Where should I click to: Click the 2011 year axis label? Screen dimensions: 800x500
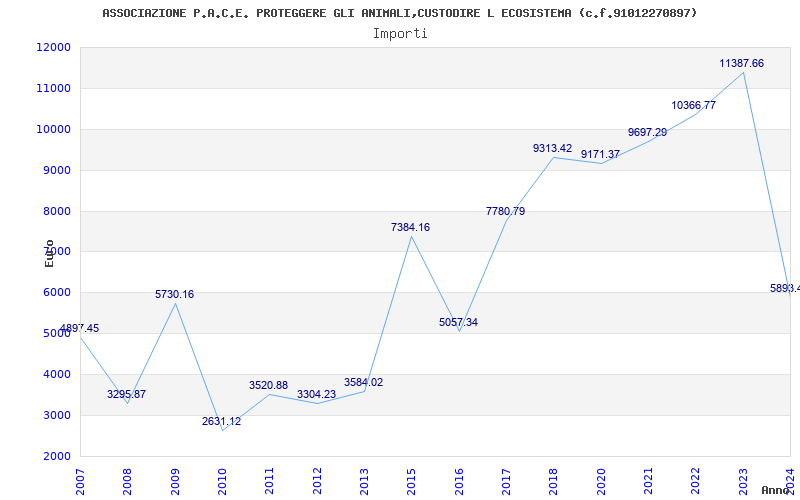click(x=269, y=482)
